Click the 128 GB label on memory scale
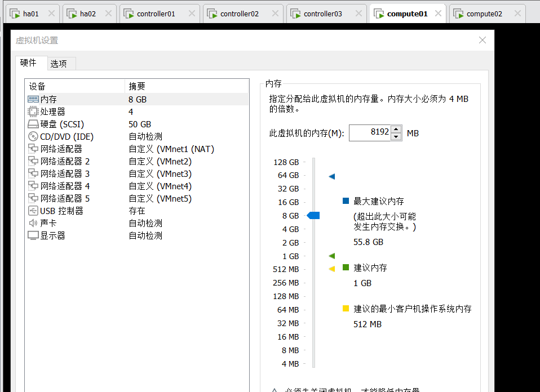 (286, 162)
